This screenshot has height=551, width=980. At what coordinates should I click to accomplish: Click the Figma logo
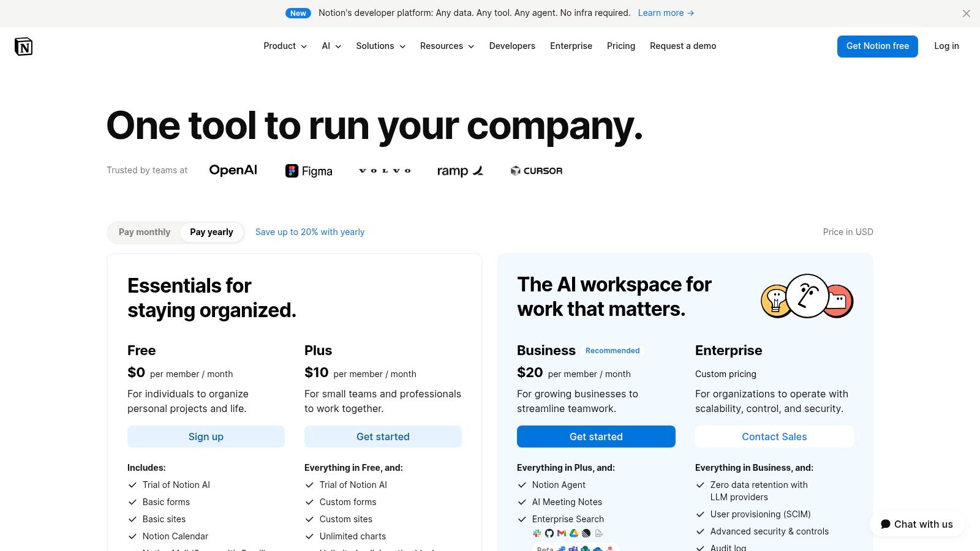click(x=309, y=171)
